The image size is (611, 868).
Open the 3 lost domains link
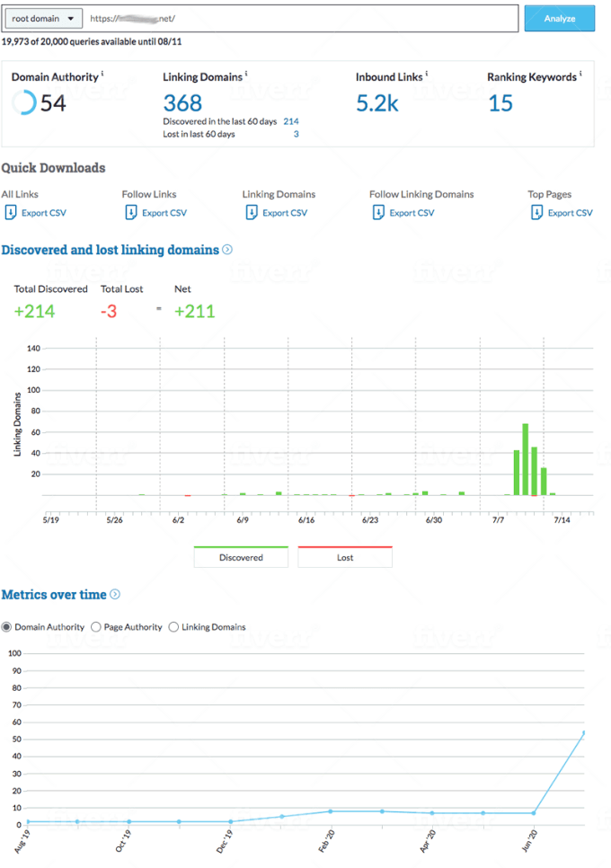(x=296, y=134)
